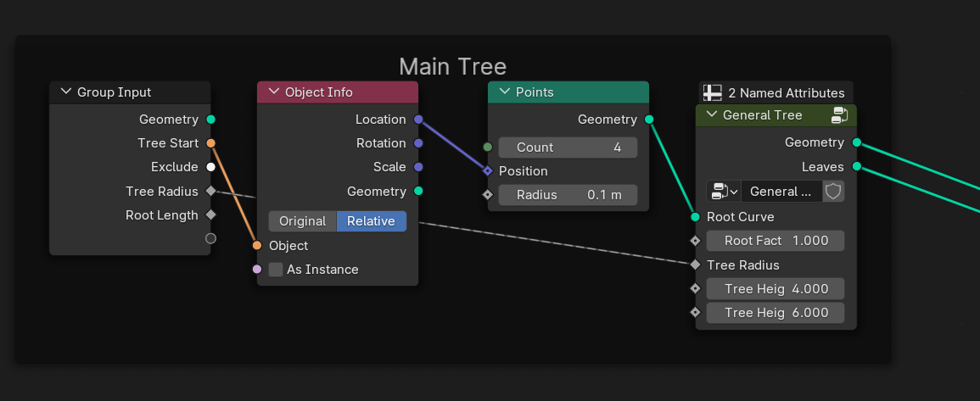Enable the As Instance checkbox
Viewport: 980px width, 401px height.
(276, 270)
